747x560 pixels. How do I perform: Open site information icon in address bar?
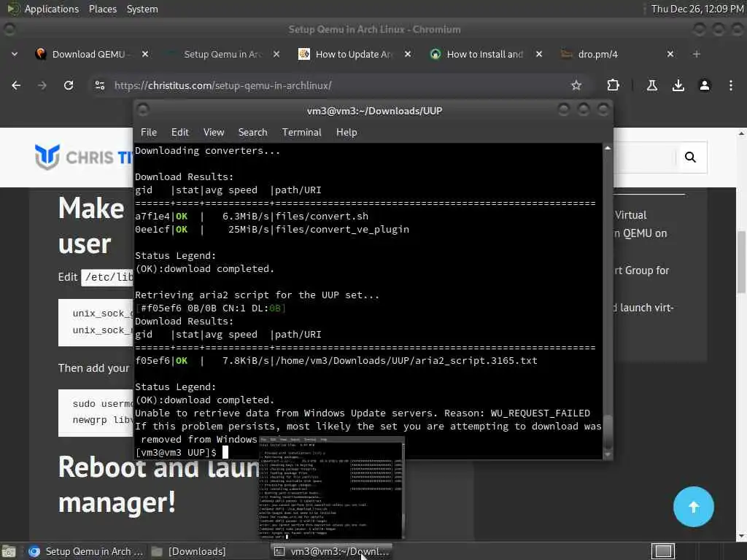(99, 85)
